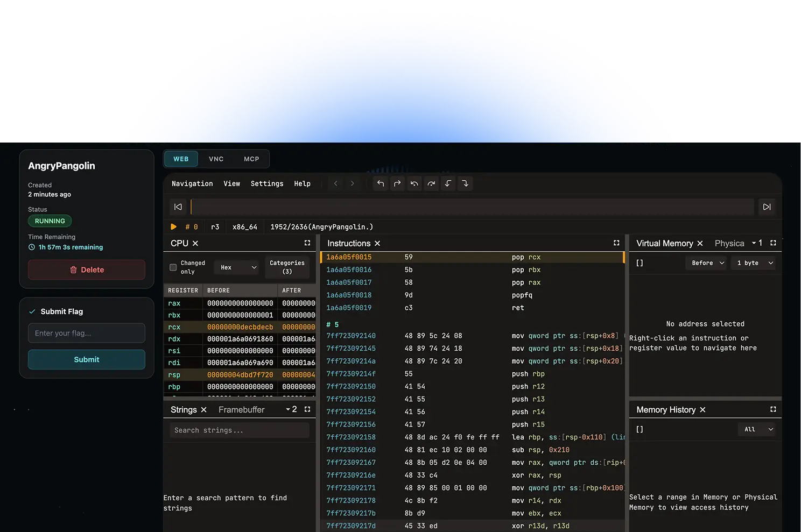The width and height of the screenshot is (801, 532).
Task: Open the 1 byte size dropdown
Action: pyautogui.click(x=754, y=263)
